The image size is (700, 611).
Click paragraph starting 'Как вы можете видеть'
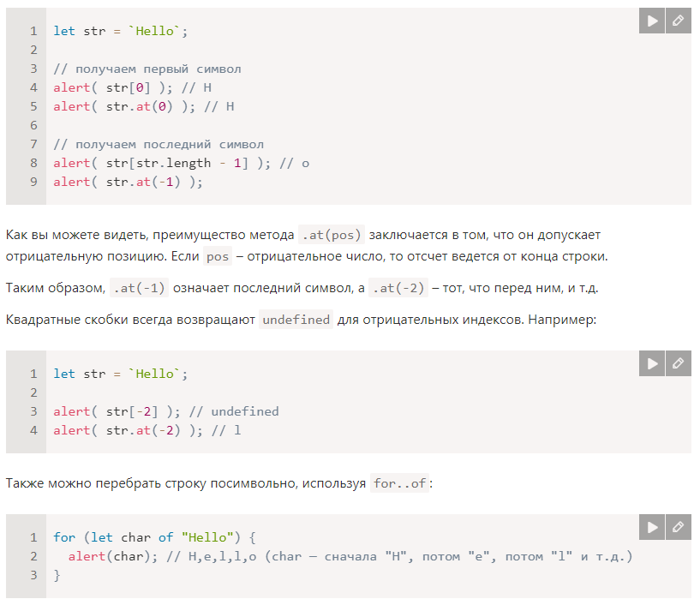[x=307, y=246]
